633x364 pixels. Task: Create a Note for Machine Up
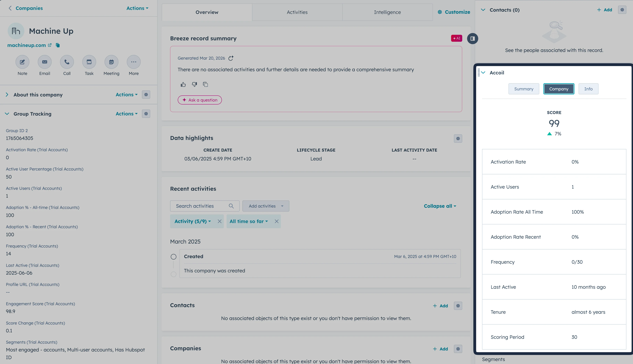tap(22, 62)
